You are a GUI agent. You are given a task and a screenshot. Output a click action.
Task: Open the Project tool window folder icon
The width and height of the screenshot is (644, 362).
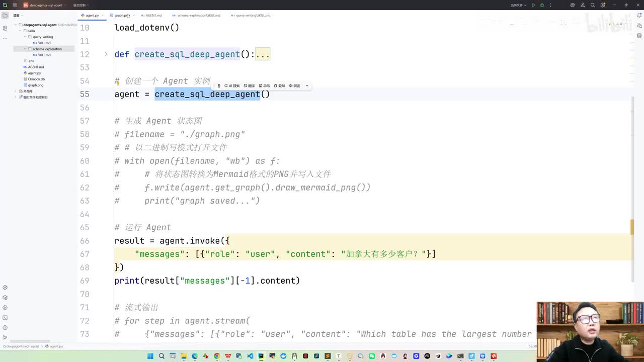coord(5,16)
